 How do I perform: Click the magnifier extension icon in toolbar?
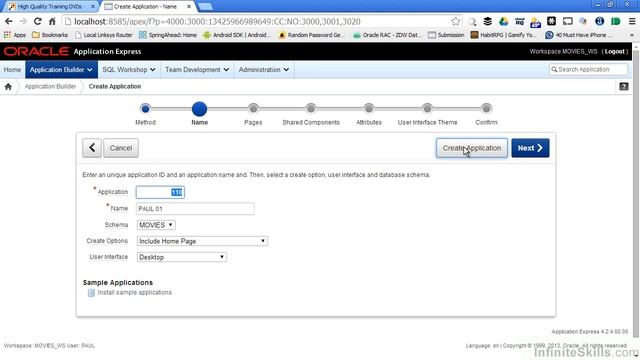click(x=472, y=21)
